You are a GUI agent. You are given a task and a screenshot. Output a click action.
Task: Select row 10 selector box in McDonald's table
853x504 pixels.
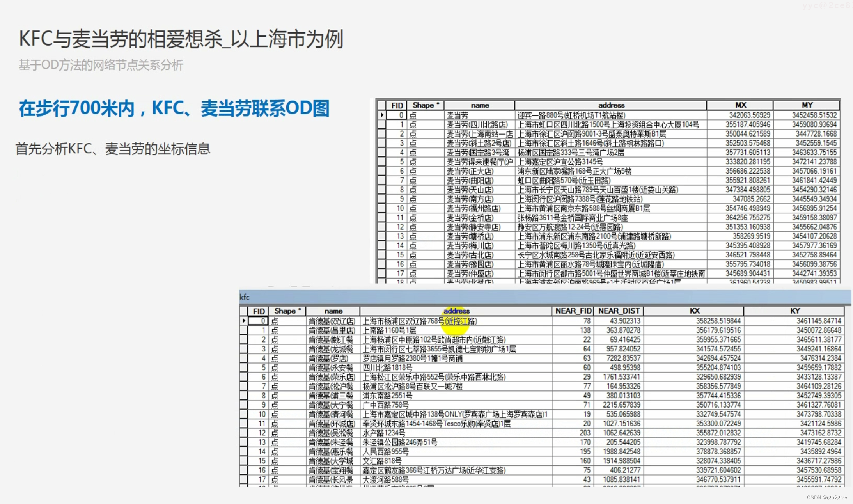[382, 208]
